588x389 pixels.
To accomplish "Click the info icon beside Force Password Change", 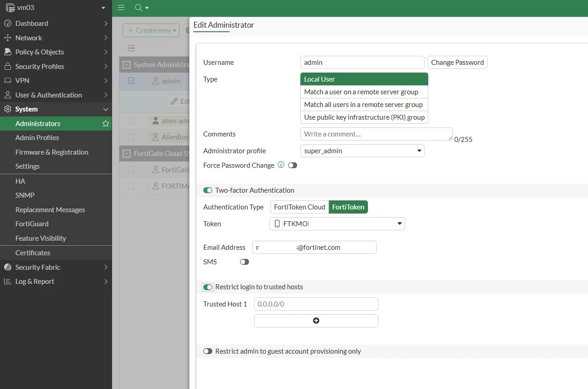I will (281, 165).
